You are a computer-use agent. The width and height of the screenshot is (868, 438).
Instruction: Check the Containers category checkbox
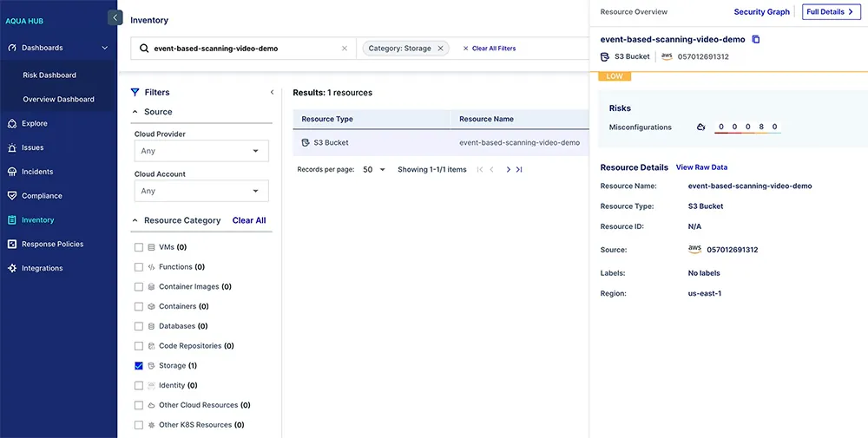tap(139, 306)
